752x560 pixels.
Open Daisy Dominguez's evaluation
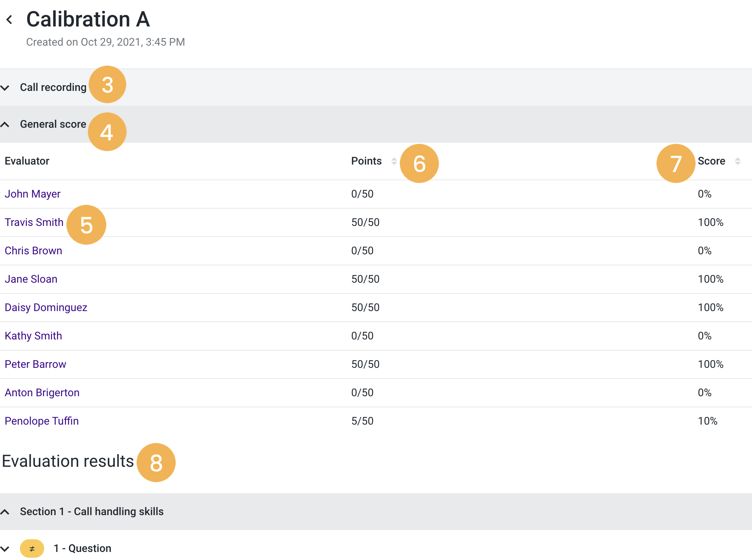tap(46, 308)
